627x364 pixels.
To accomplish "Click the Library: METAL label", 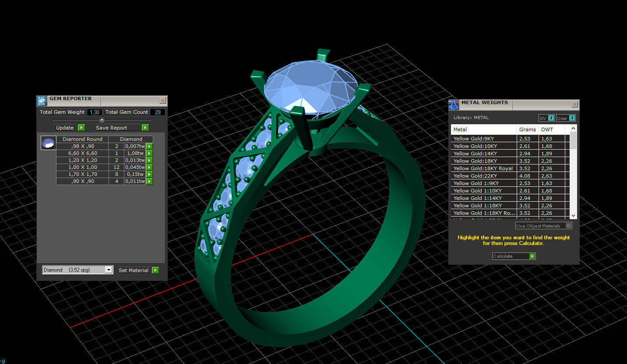I will [471, 118].
